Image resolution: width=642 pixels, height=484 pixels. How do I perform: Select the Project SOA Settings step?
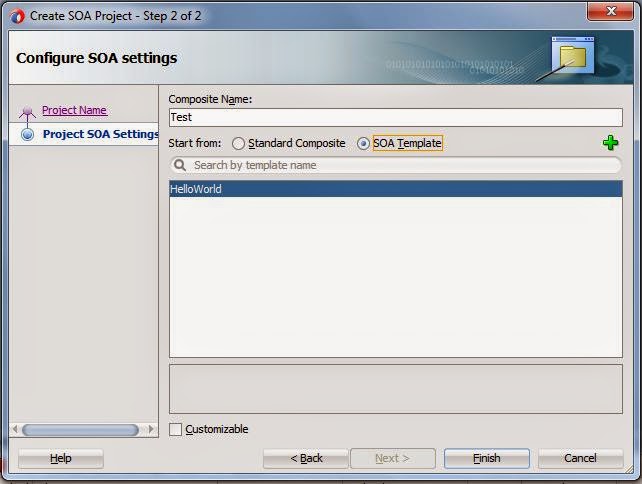101,134
